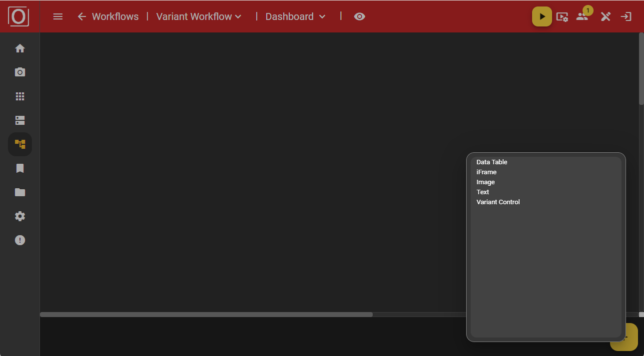Image resolution: width=644 pixels, height=356 pixels.
Task: Expand the home sidebar navigation entry
Action: [19, 48]
